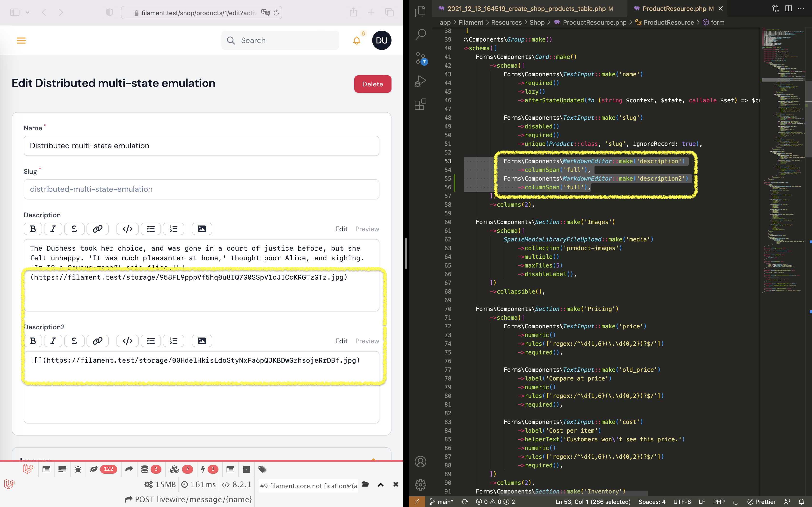Image resolution: width=812 pixels, height=507 pixels.
Task: Switch the Description field to Preview mode
Action: (367, 229)
